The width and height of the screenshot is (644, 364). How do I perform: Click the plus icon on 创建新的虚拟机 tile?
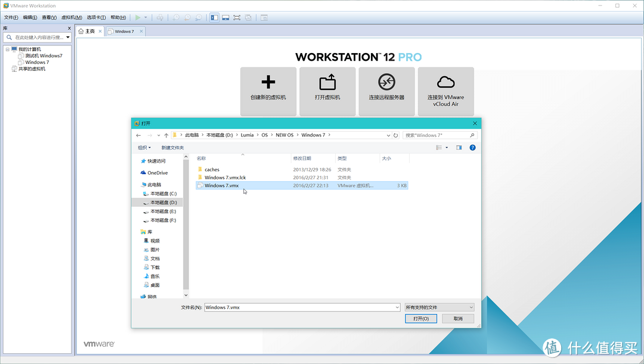point(268,82)
